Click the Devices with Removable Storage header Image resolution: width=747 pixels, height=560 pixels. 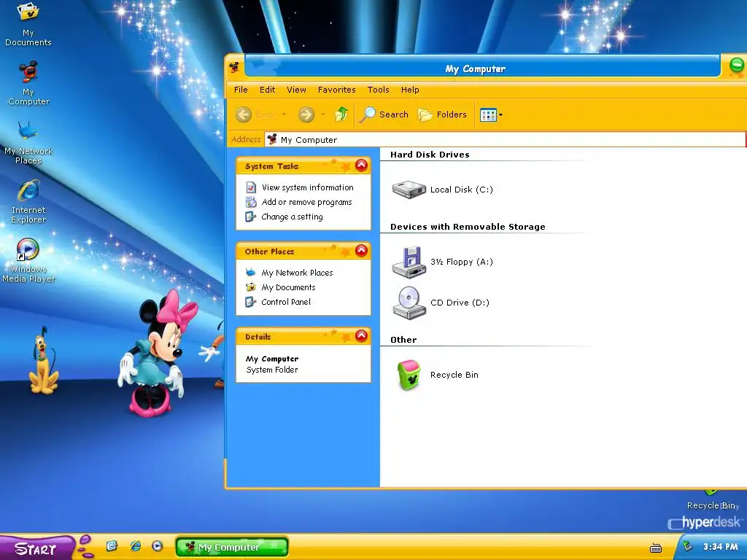468,227
